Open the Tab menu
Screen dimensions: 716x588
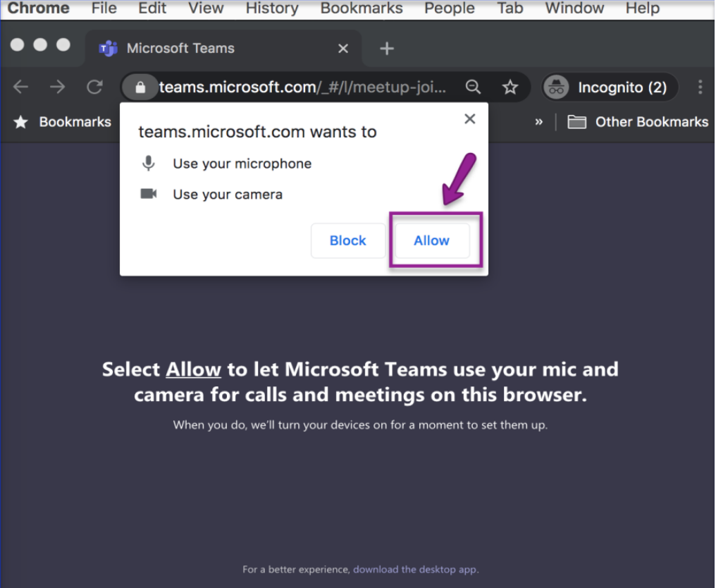click(x=510, y=8)
